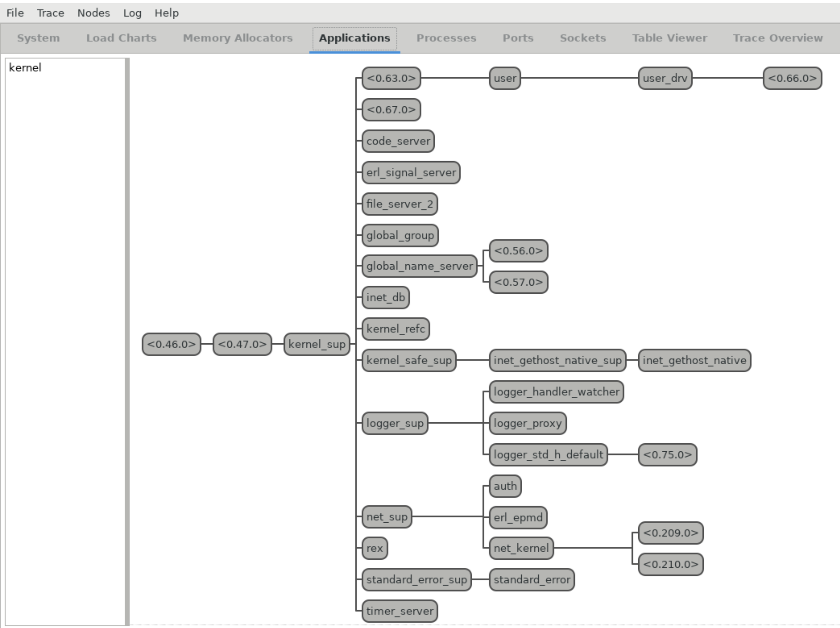Select the inet_gethost_native_sup node
Viewport: 840px width, 628px height.
[x=557, y=360]
